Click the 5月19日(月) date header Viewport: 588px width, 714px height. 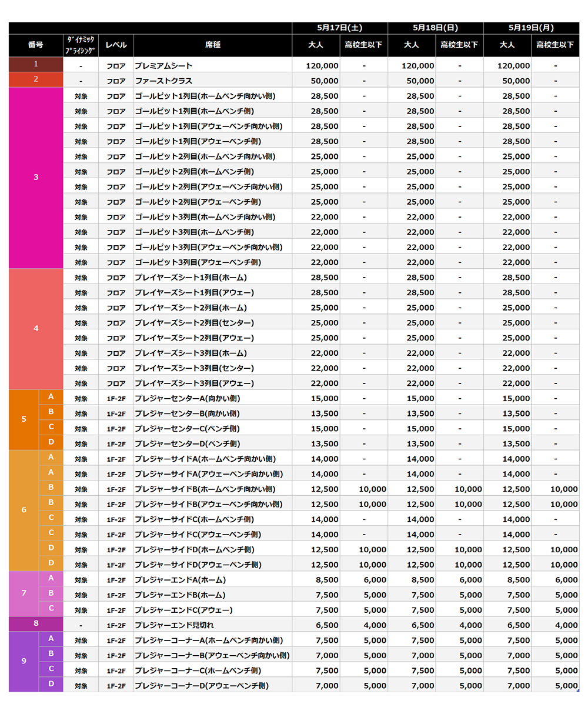tap(531, 28)
